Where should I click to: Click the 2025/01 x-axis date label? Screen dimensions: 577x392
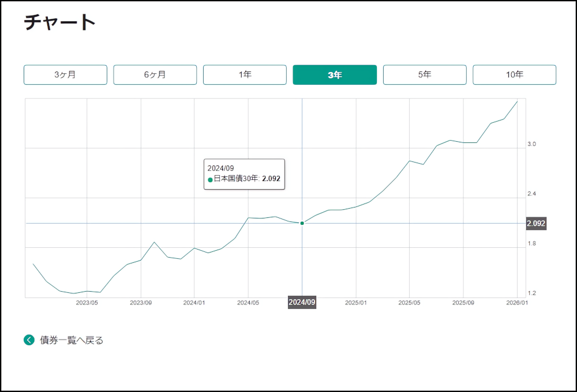(356, 303)
